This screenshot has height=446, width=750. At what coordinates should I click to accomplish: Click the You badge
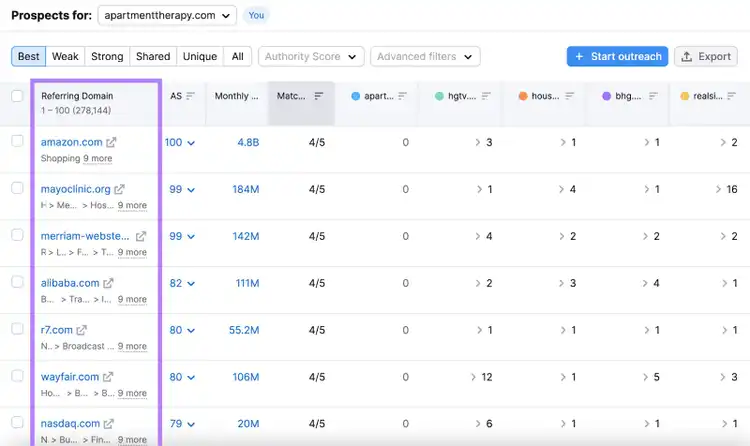coord(256,15)
